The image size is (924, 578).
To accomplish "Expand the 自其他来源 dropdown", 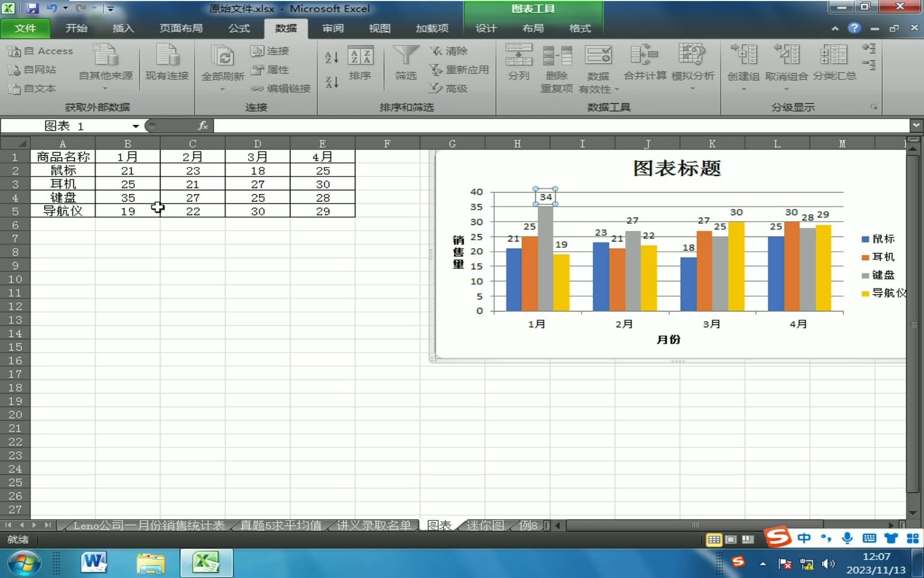I will [105, 88].
